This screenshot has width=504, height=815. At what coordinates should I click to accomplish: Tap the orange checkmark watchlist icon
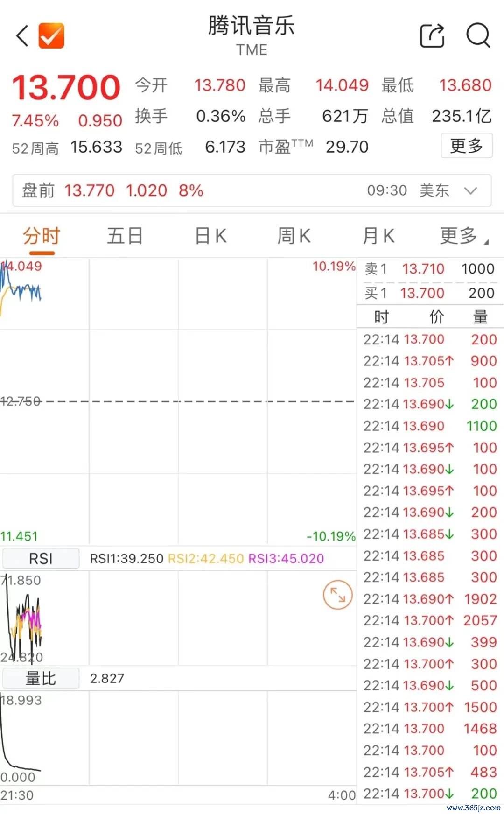(x=51, y=36)
